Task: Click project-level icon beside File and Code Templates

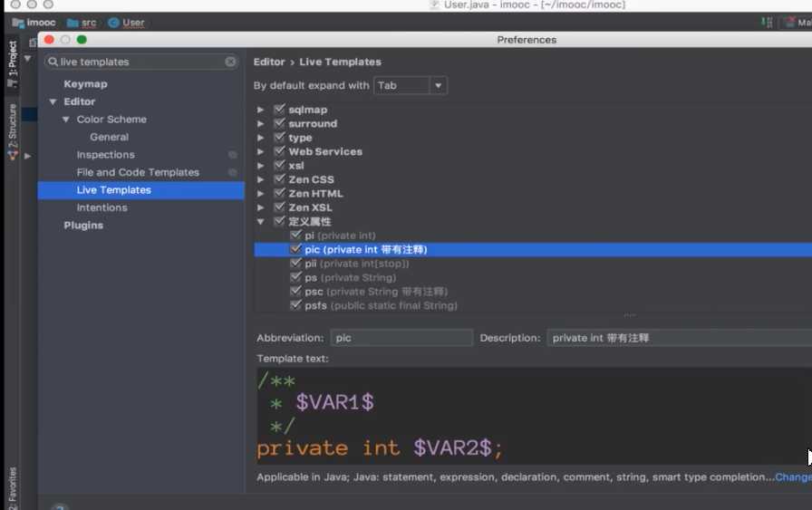Action: (233, 172)
